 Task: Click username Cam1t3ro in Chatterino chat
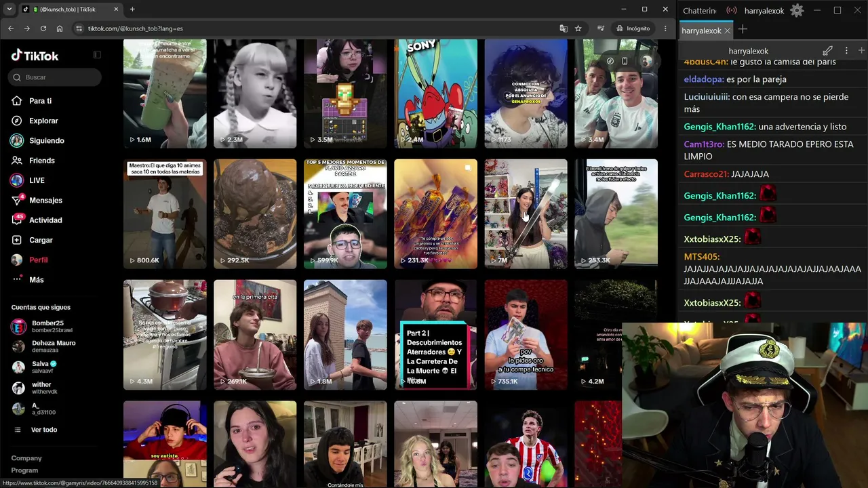(x=704, y=144)
